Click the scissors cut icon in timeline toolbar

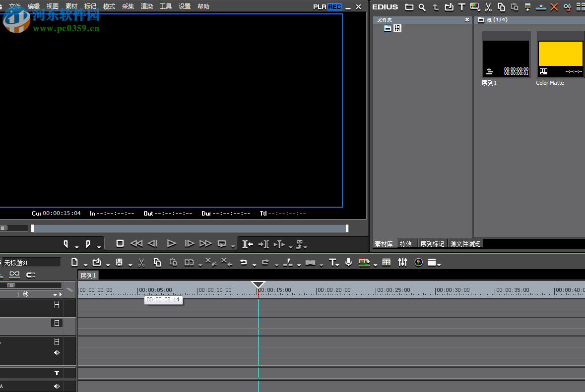141,263
